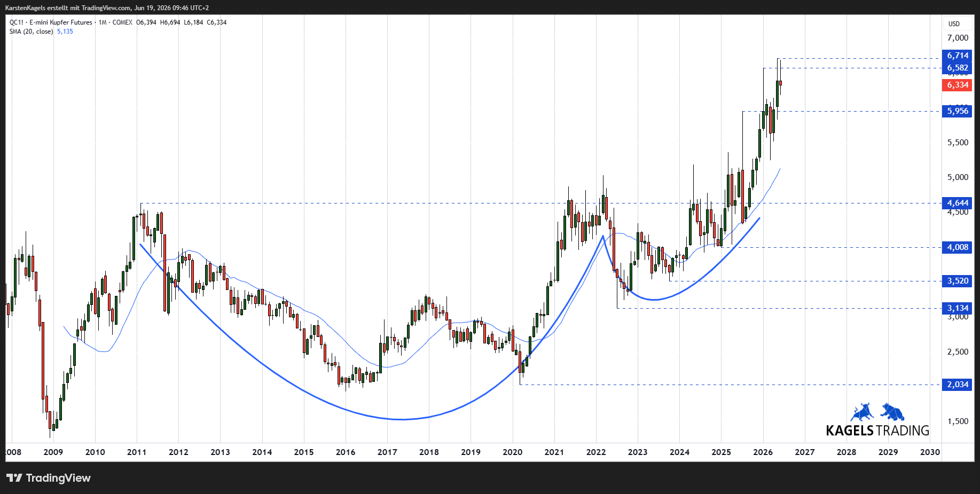Click the KAGELS TRADING text watermark
Viewport: 980px width, 494px height.
[x=877, y=430]
